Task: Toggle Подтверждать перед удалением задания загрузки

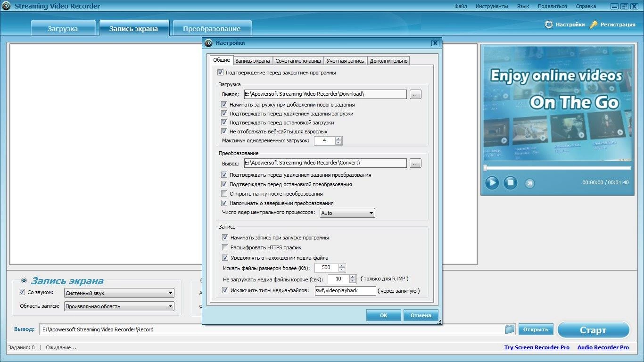Action: [x=224, y=114]
